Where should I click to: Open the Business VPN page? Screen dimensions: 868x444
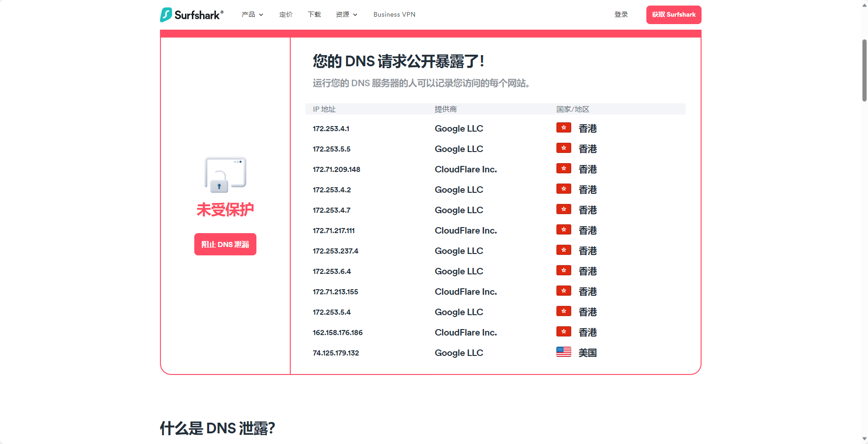tap(395, 15)
